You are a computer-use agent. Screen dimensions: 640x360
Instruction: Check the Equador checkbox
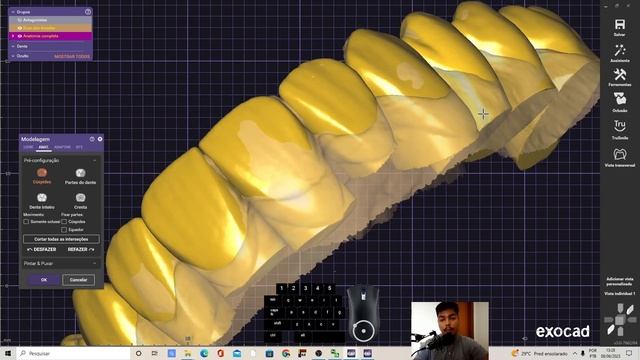[64, 230]
